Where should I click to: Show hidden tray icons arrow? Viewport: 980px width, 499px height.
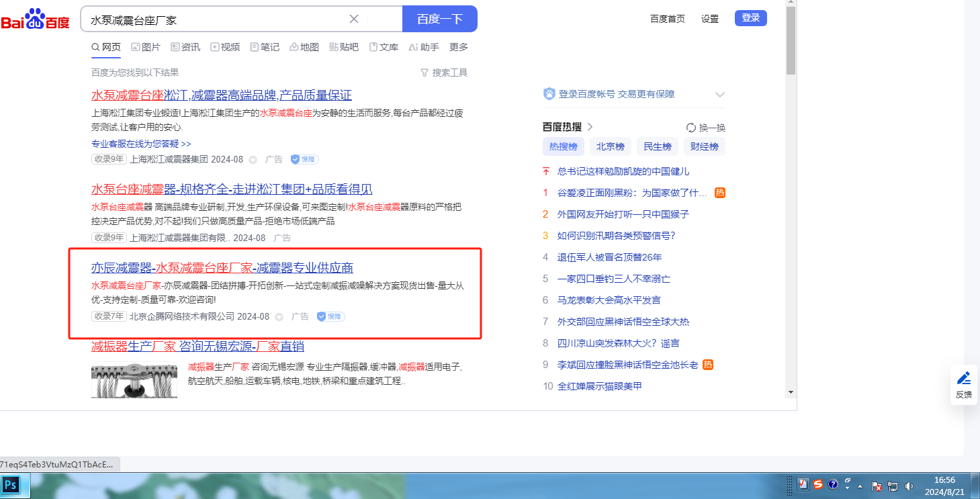point(860,486)
